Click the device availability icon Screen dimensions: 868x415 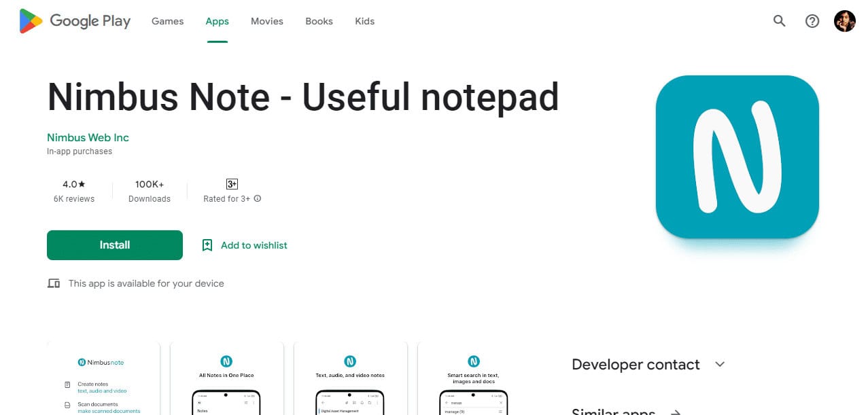(54, 283)
